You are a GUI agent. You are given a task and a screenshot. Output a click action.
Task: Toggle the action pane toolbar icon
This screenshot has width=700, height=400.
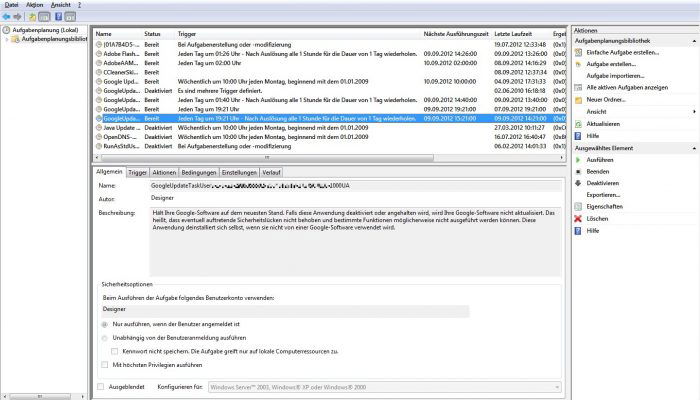click(x=70, y=17)
